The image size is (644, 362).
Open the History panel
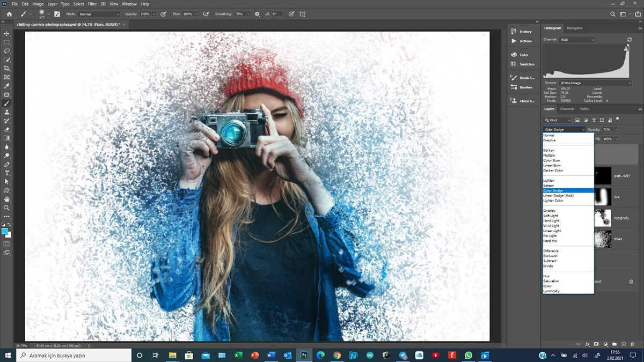click(525, 32)
